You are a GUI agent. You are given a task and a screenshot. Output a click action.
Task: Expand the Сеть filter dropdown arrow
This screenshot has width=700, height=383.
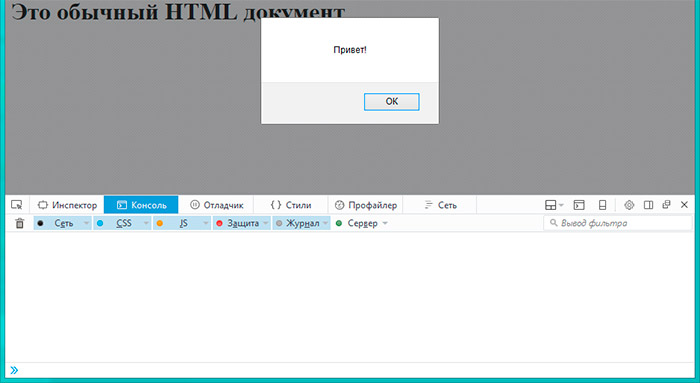coord(87,223)
